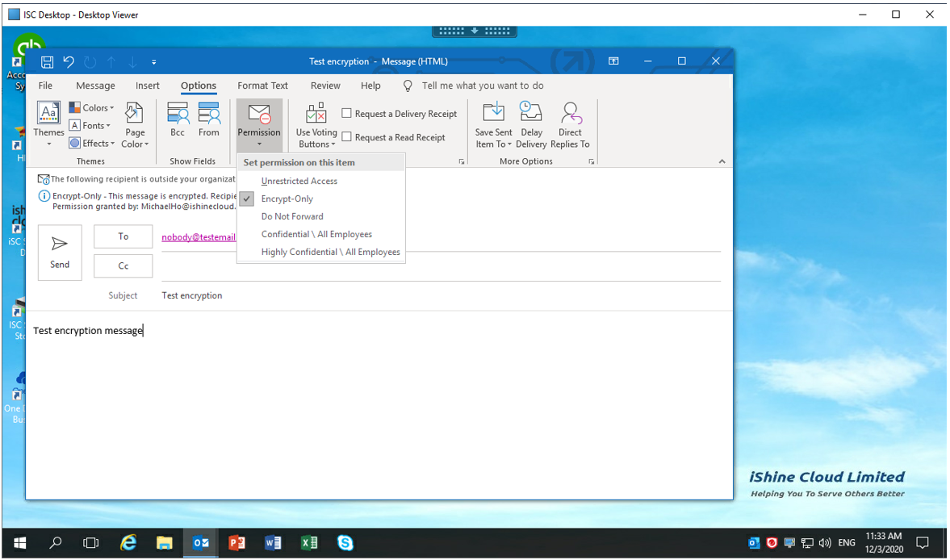Send the email
The width and height of the screenshot is (950, 560).
(x=60, y=253)
